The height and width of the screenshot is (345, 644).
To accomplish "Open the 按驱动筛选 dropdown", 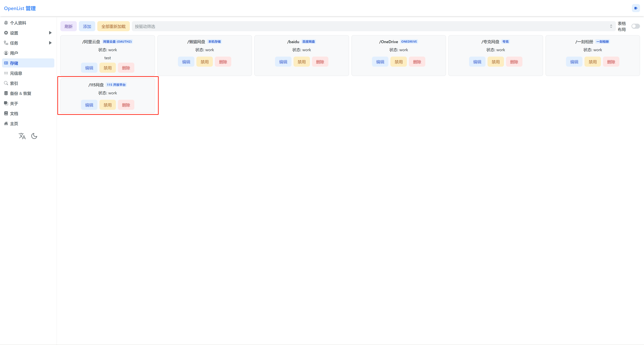I will click(x=373, y=26).
